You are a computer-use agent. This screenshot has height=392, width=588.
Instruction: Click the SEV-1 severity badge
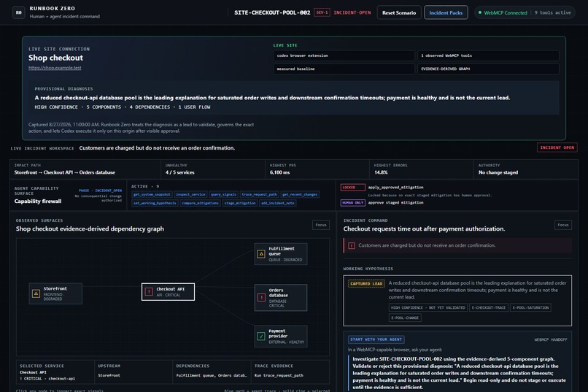pos(322,12)
